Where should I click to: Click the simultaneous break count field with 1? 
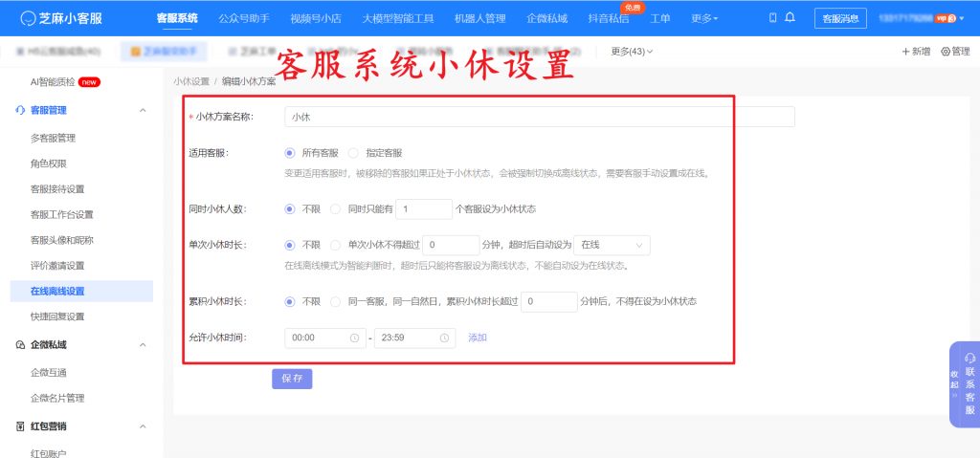424,209
